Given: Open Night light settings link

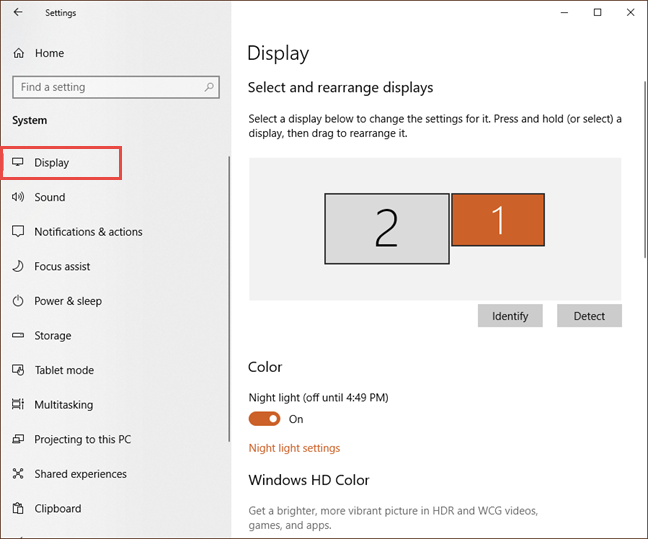Looking at the screenshot, I should 294,448.
